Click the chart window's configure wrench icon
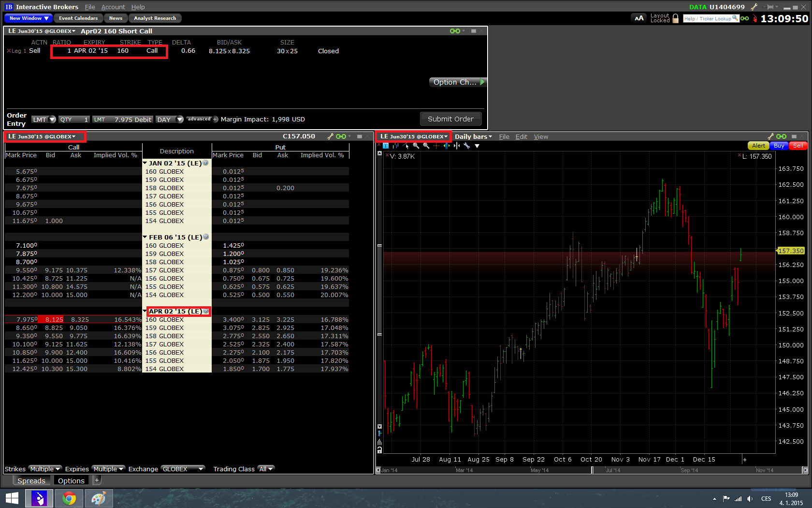Image resolution: width=812 pixels, height=508 pixels. click(x=770, y=137)
